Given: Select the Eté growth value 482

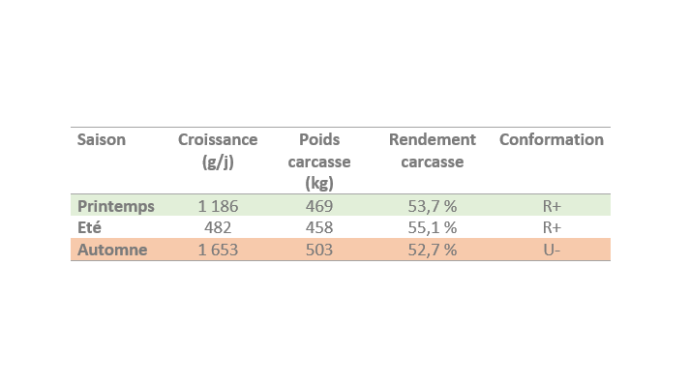Looking at the screenshot, I should coord(218,227).
